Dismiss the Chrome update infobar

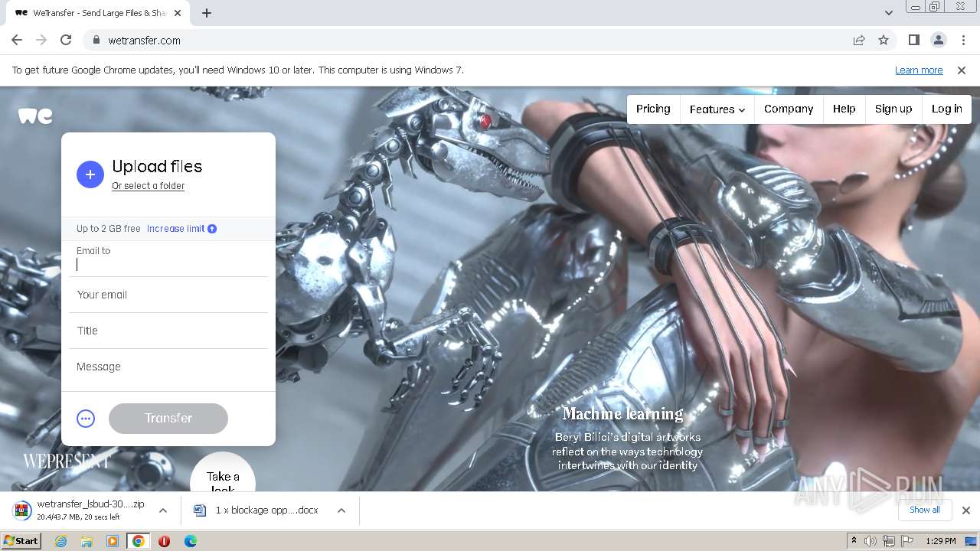[962, 70]
